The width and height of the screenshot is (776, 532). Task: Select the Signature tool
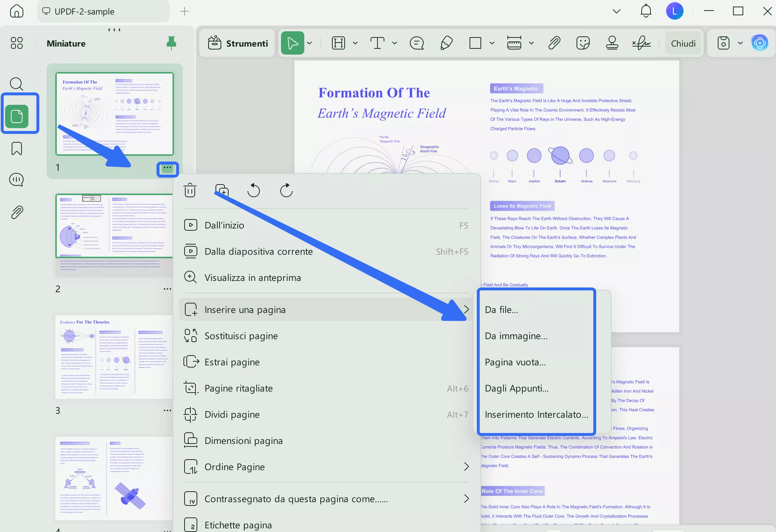pos(641,43)
